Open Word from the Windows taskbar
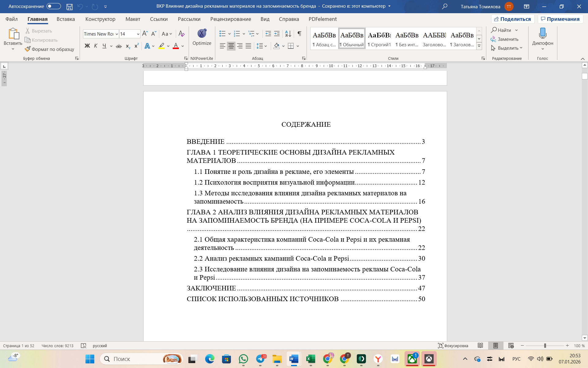The image size is (588, 368). pyautogui.click(x=293, y=359)
